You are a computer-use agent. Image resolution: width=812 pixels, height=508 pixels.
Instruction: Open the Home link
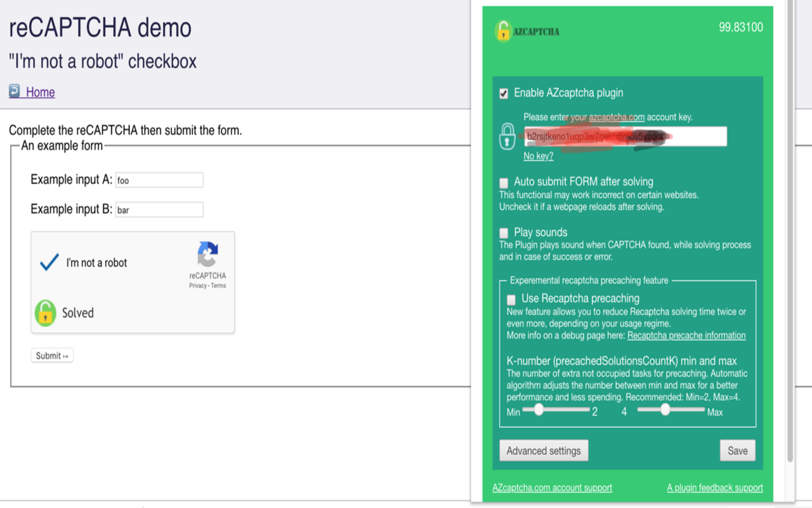click(41, 92)
